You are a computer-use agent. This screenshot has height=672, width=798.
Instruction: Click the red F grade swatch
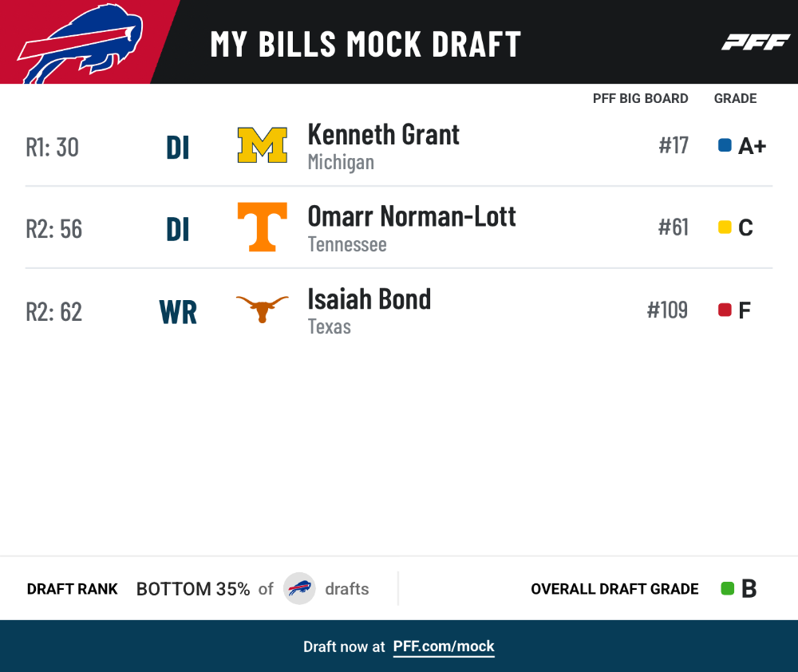tap(725, 310)
